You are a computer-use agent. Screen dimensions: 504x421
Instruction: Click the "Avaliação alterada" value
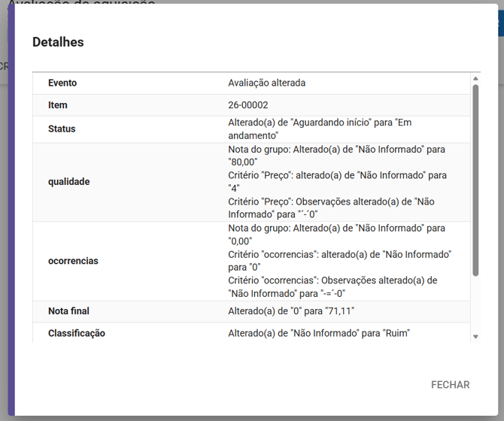click(266, 83)
